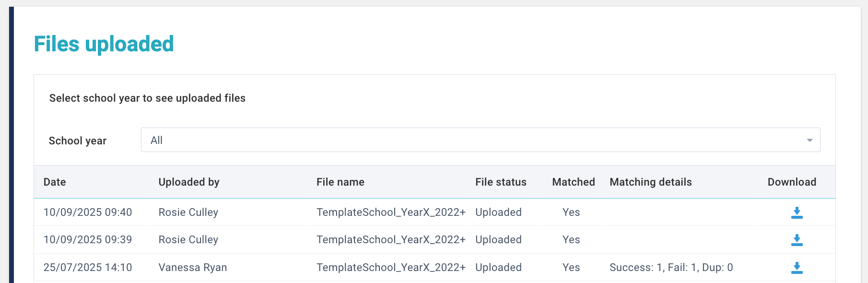Expand the School year dropdown arrow

click(x=809, y=140)
